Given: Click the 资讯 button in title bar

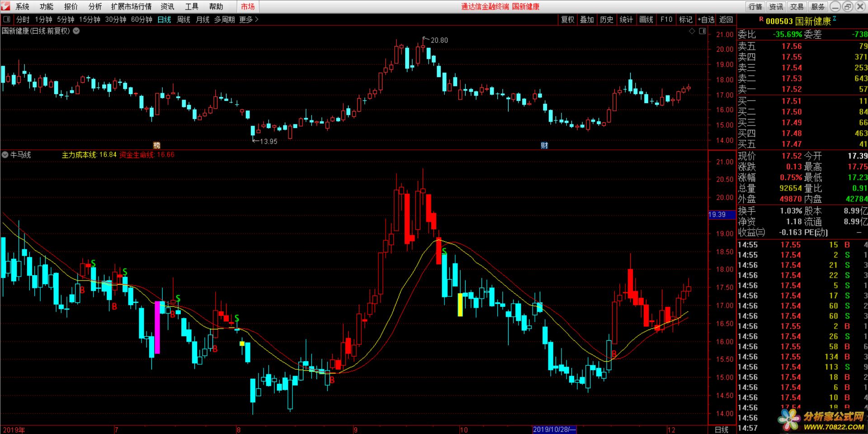Looking at the screenshot, I should [x=776, y=6].
